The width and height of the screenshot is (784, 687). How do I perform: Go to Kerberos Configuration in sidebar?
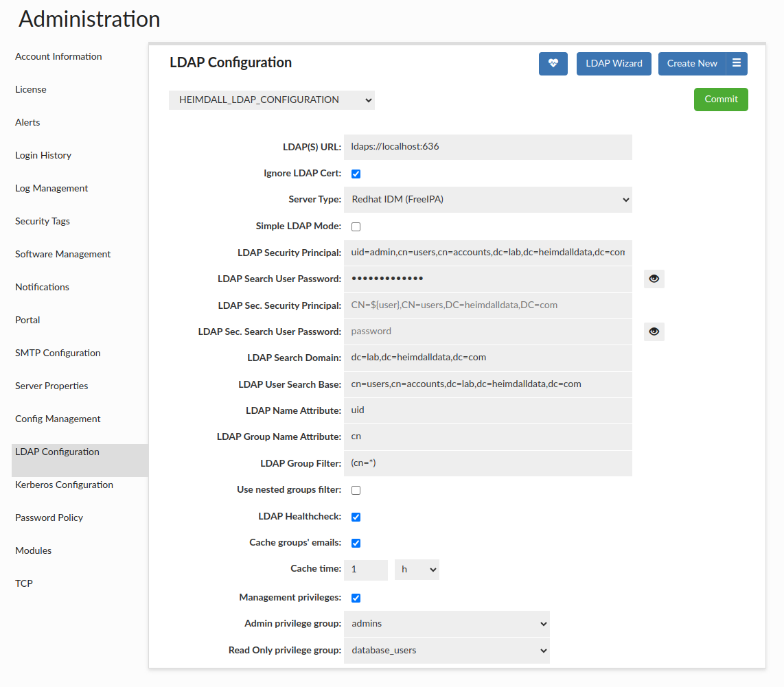[64, 485]
